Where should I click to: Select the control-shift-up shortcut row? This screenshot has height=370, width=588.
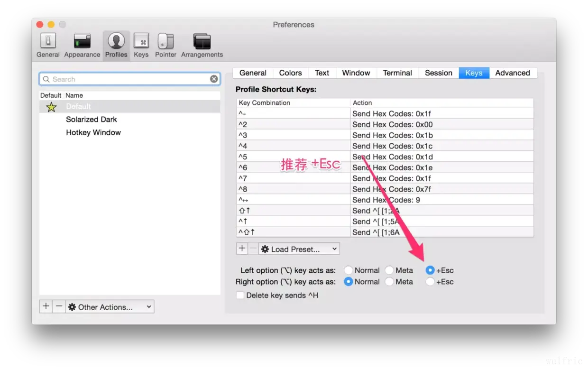[x=385, y=232]
